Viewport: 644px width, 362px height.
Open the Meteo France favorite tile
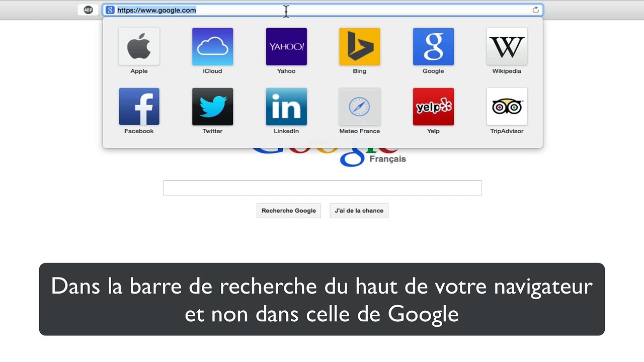pyautogui.click(x=359, y=107)
